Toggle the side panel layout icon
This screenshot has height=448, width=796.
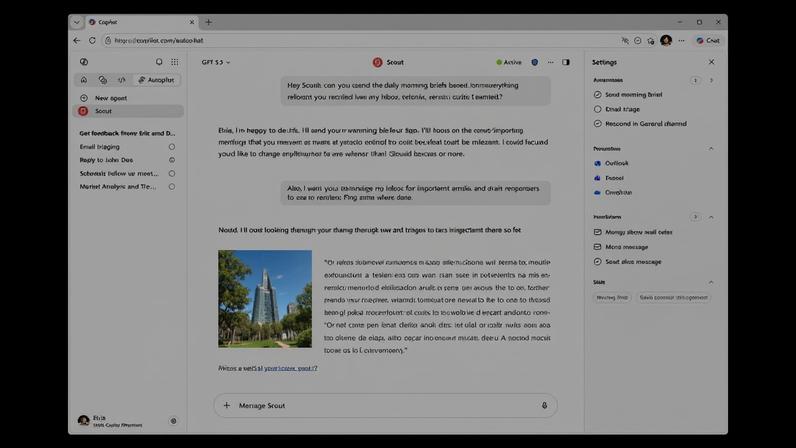tap(566, 62)
